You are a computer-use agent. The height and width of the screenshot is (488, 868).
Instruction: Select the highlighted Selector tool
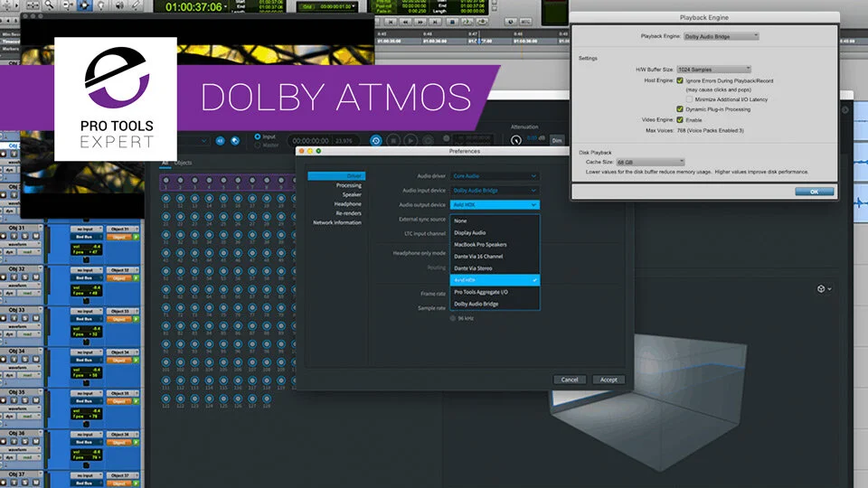84,5
